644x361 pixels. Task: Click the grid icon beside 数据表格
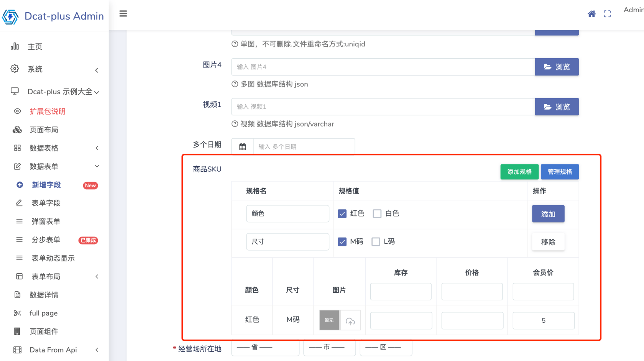point(17,148)
